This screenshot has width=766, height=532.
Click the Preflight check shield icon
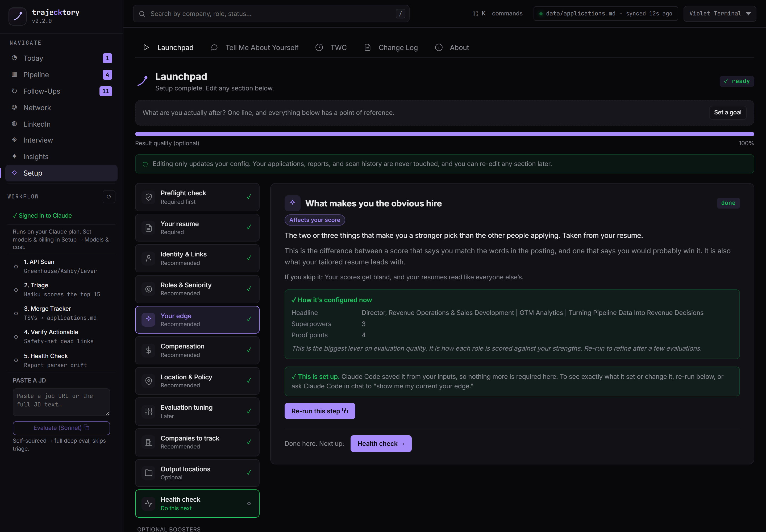[x=149, y=197]
